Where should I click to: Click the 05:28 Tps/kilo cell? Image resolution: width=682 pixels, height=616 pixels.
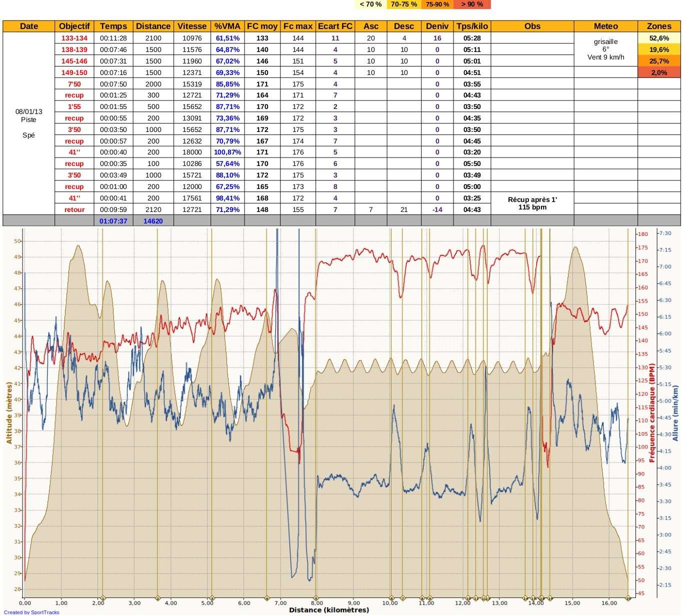(472, 38)
